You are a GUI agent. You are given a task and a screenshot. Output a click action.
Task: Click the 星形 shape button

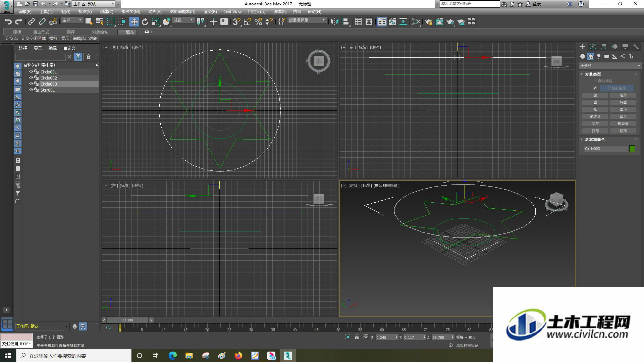623,116
